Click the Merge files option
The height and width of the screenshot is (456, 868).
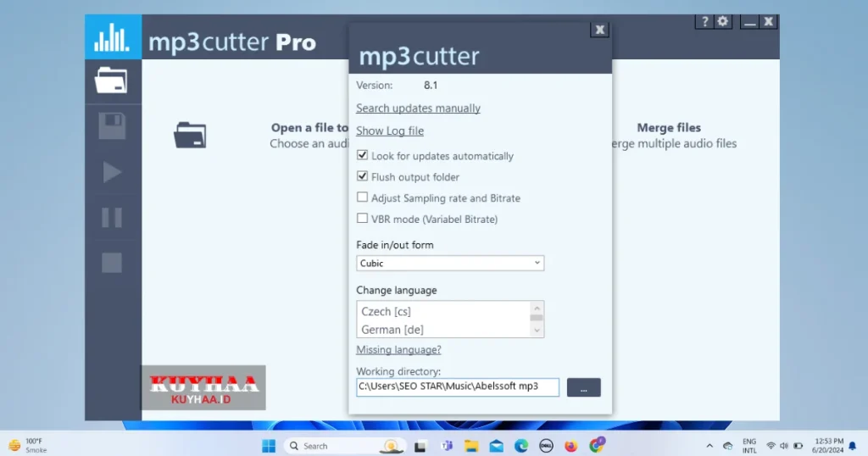(x=669, y=128)
